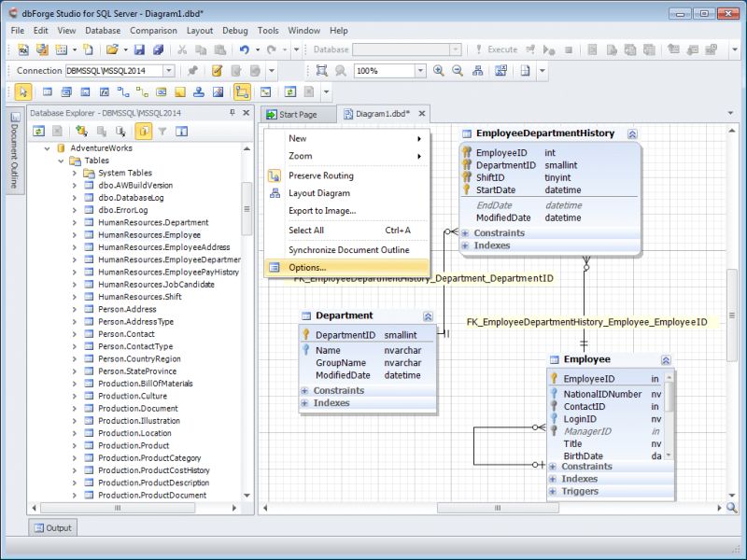Open the Output panel
747x560 pixels.
pyautogui.click(x=51, y=527)
